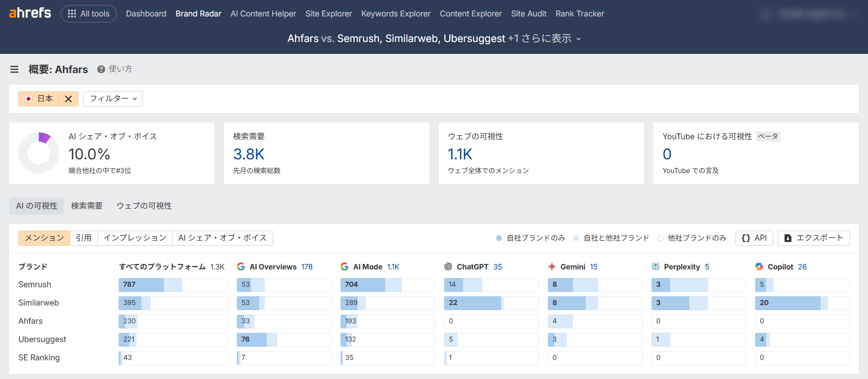Image resolution: width=868 pixels, height=379 pixels.
Task: Toggle the 自社ブランドのみ legend filter
Action: [x=531, y=238]
